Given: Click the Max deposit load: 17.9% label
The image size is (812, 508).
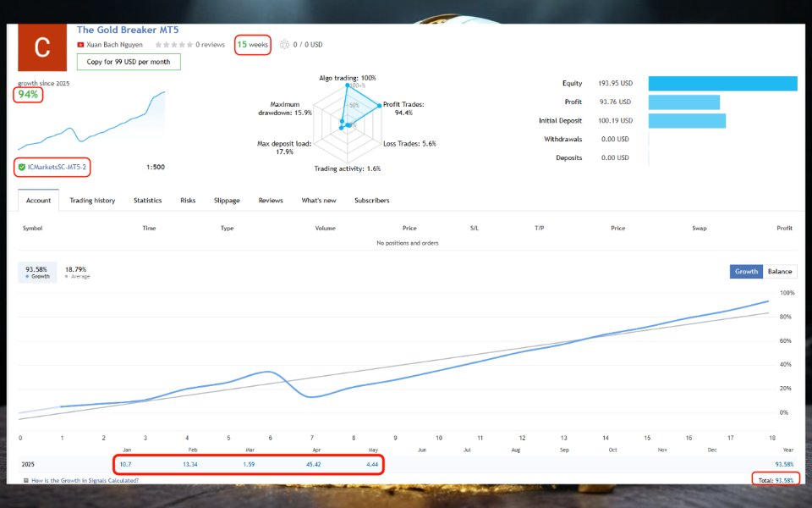Looking at the screenshot, I should (x=284, y=147).
